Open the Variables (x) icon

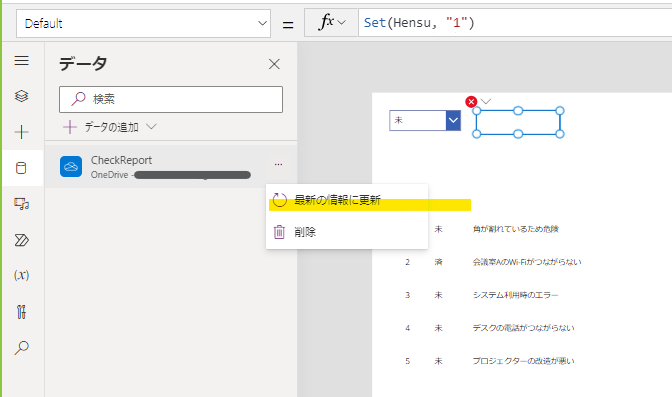click(21, 275)
